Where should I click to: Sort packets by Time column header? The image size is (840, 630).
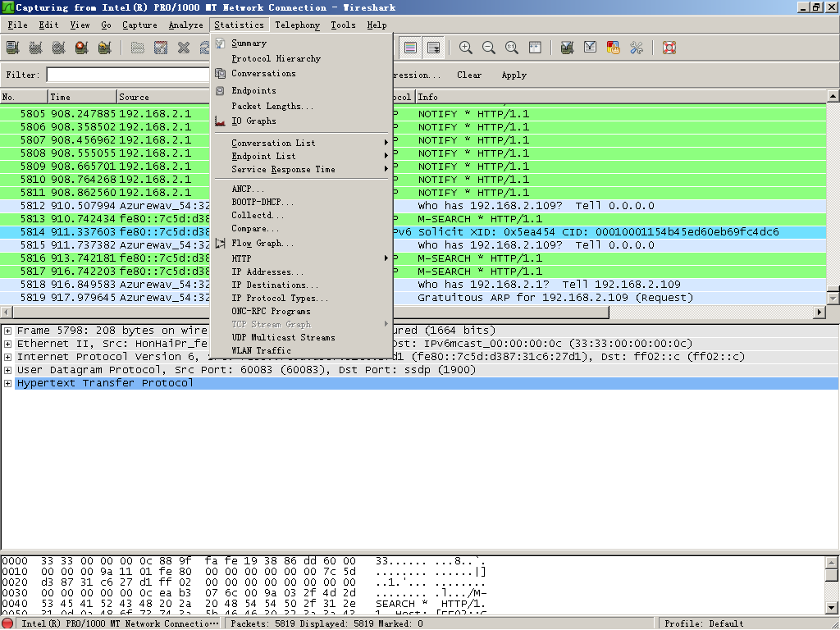pos(82,97)
